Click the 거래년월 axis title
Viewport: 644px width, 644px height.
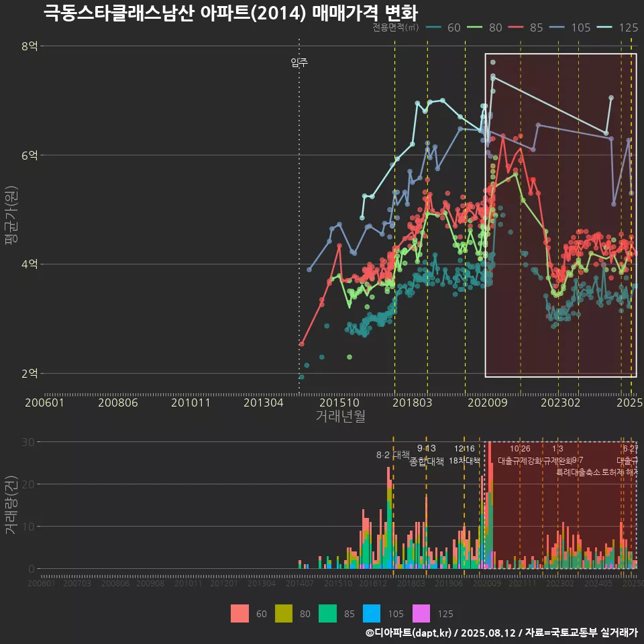[341, 416]
